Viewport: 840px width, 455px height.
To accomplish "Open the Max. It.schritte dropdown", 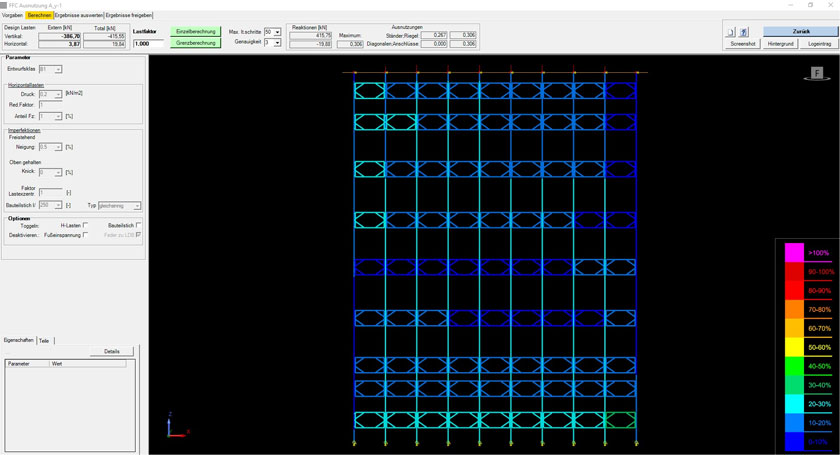I will [x=278, y=32].
